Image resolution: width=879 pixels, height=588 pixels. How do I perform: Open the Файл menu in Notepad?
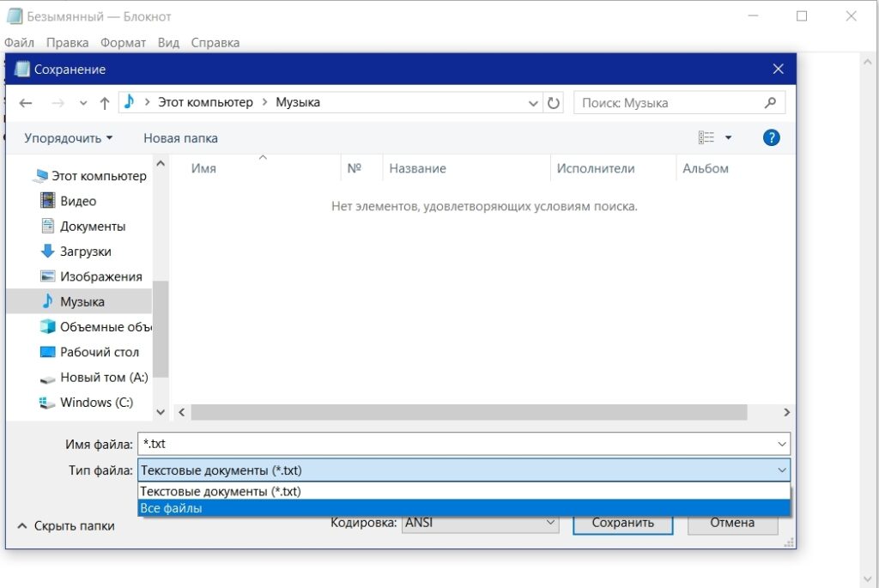pyautogui.click(x=19, y=43)
